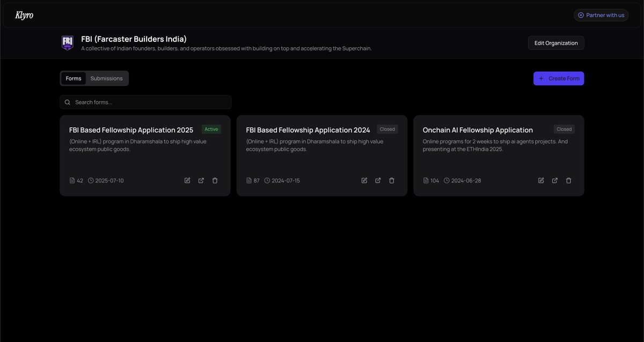Edit the FBI Based Fellowship Application 2025 form
Viewport: 644px width, 342px height.
187,180
